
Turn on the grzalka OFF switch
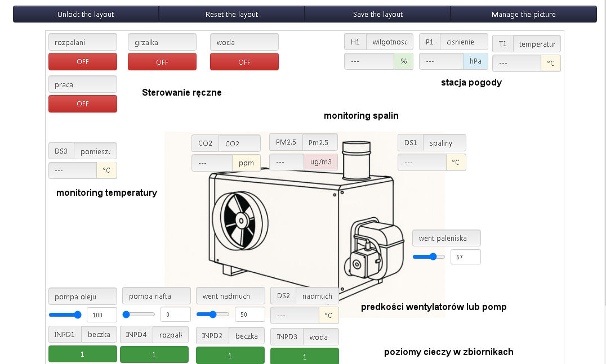pos(162,62)
